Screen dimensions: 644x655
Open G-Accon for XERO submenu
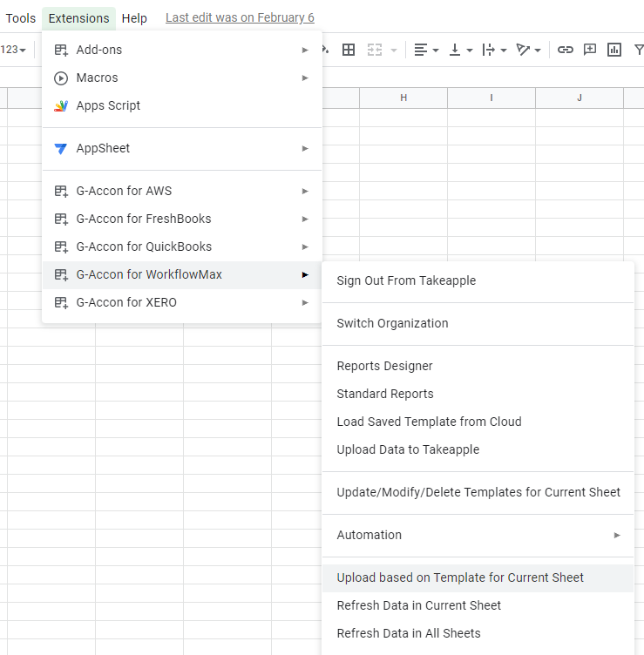coord(182,302)
